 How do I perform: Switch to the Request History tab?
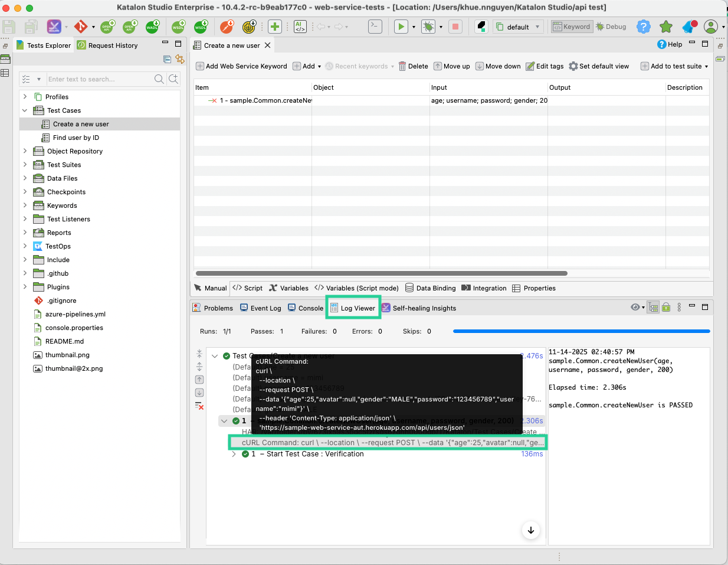pos(112,45)
